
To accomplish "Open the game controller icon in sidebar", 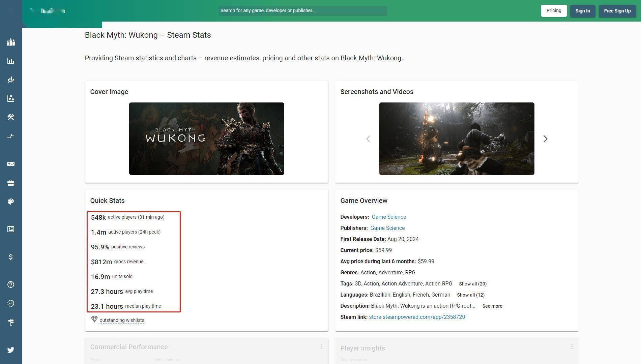I will (x=11, y=164).
